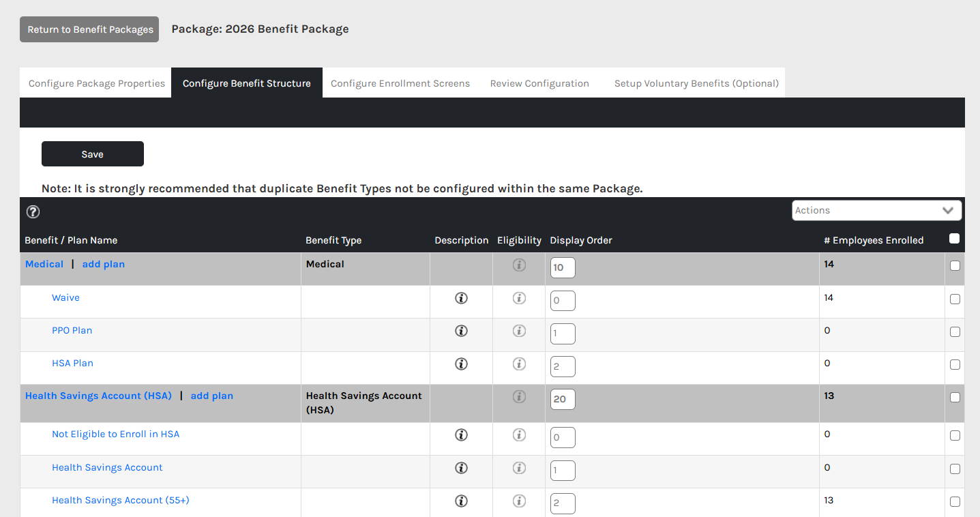Screen dimensions: 980x517
Task: Click the Benefit Type column header
Action: [x=333, y=240]
